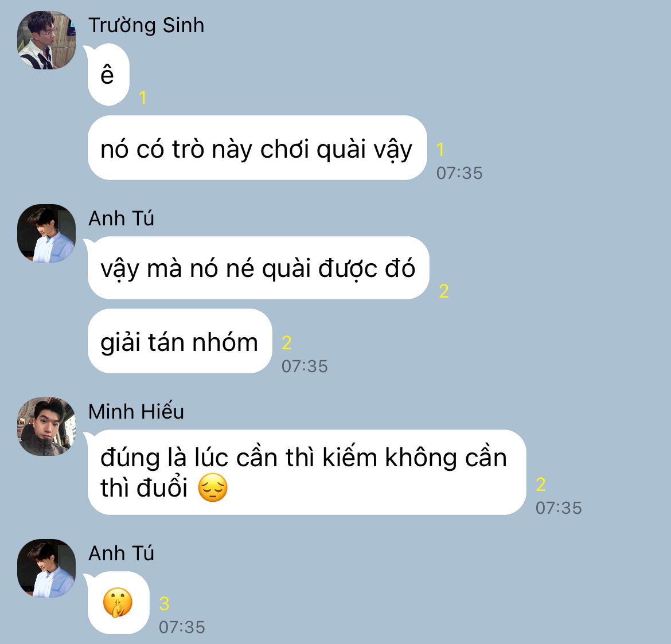Select the 'giải tán nhóm' message
Screen dimensions: 671x644
coord(180,341)
